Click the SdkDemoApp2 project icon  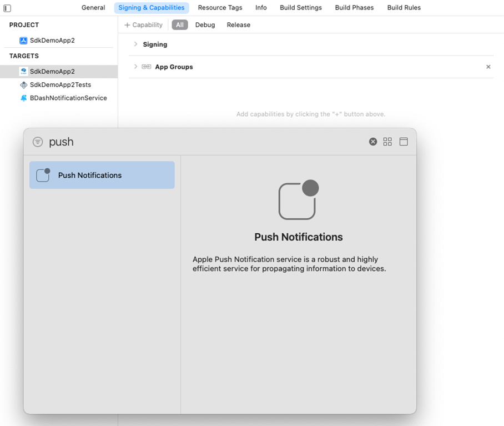[23, 41]
